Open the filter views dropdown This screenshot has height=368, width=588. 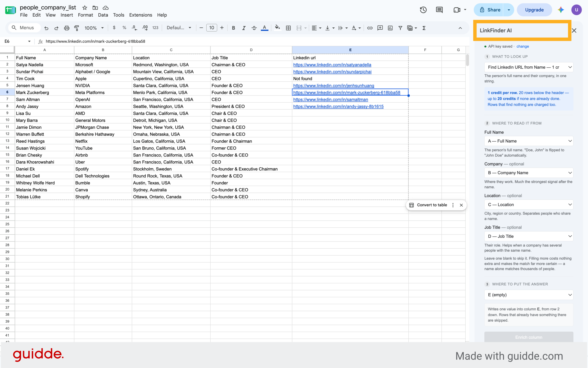tap(412, 28)
